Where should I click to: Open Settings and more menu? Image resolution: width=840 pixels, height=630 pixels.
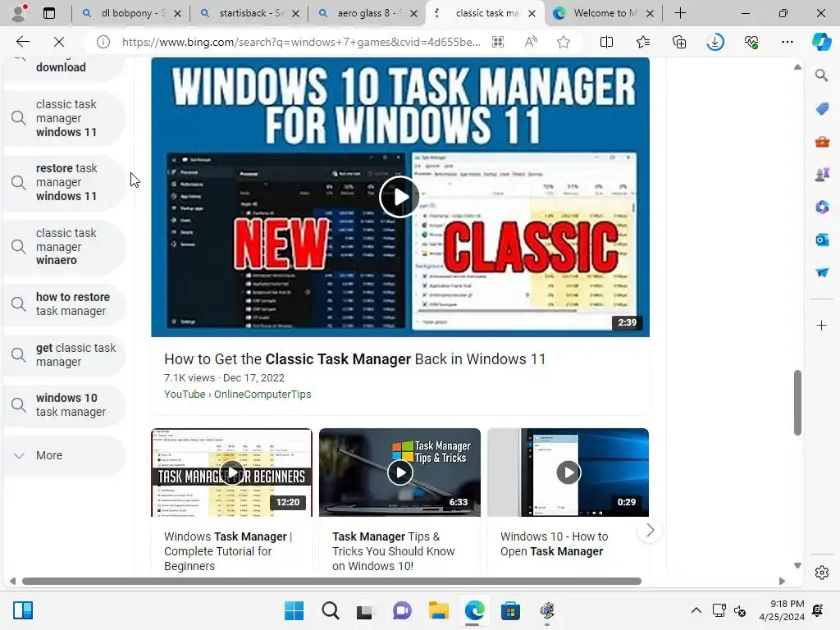(787, 42)
